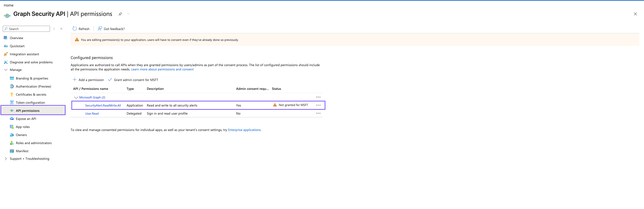644x209 pixels.
Task: Sort by API / Permissions name column header
Action: 91,89
